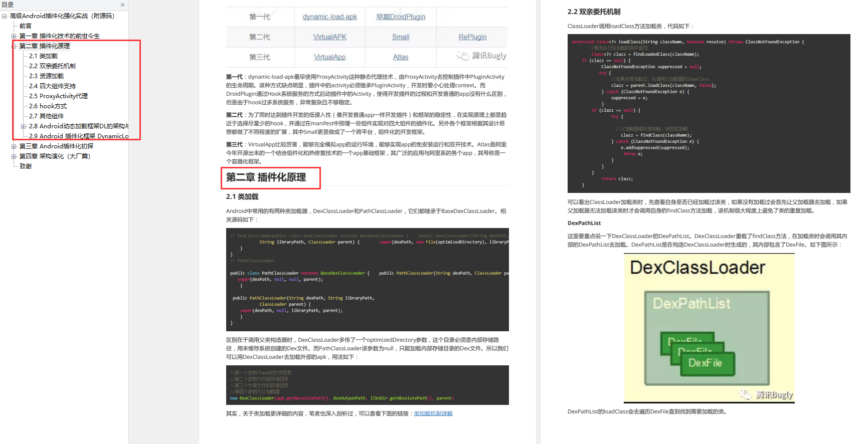Select bookmark 第二章 插件化原理
Viewport: 868px width, 444px height.
point(45,46)
